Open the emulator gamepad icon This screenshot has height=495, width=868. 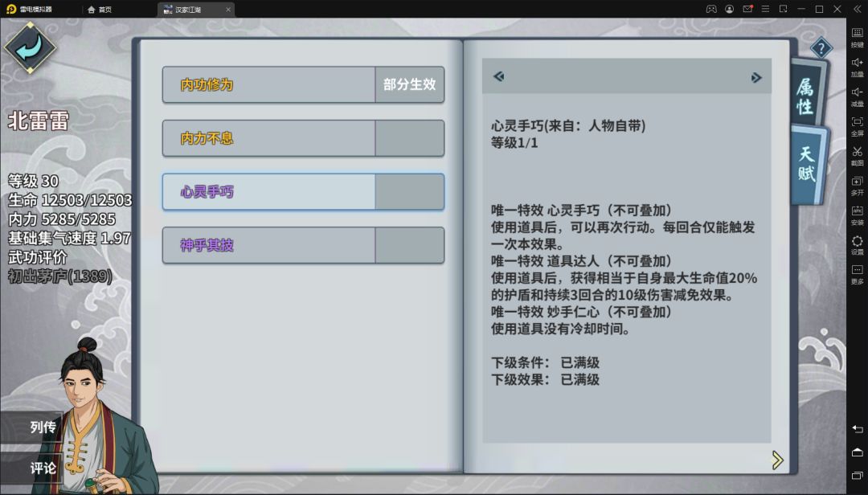[x=711, y=9]
